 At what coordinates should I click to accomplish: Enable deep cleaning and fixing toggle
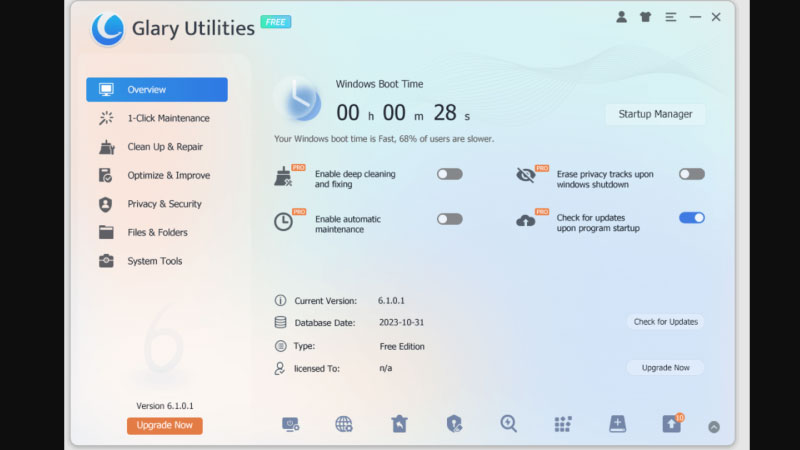[x=449, y=174]
